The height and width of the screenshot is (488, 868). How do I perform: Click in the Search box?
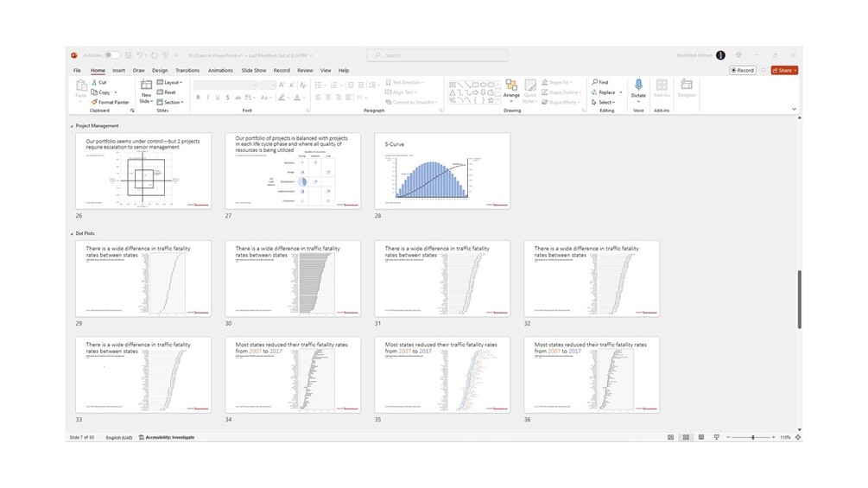[437, 55]
